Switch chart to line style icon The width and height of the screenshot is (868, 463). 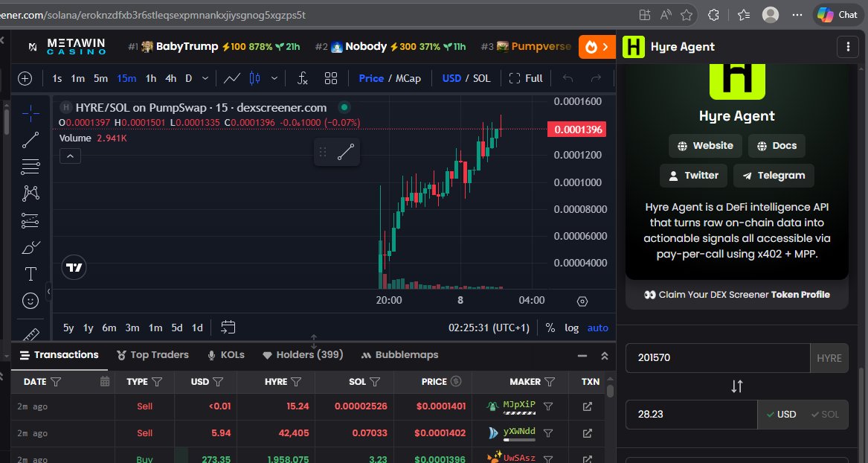click(x=231, y=78)
